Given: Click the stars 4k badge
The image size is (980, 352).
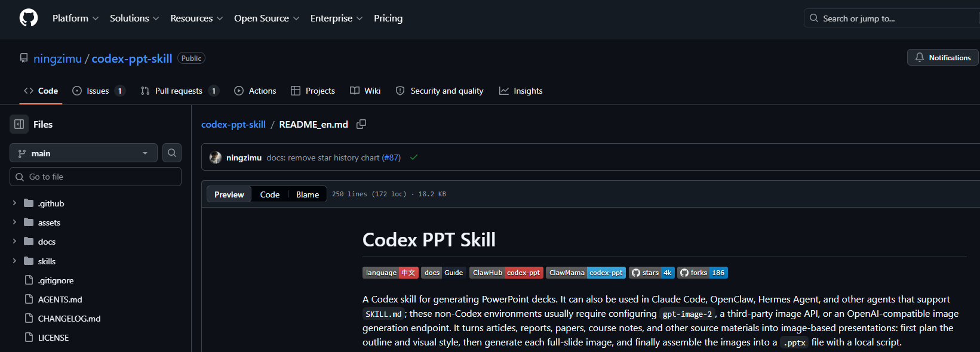Looking at the screenshot, I should tap(652, 273).
